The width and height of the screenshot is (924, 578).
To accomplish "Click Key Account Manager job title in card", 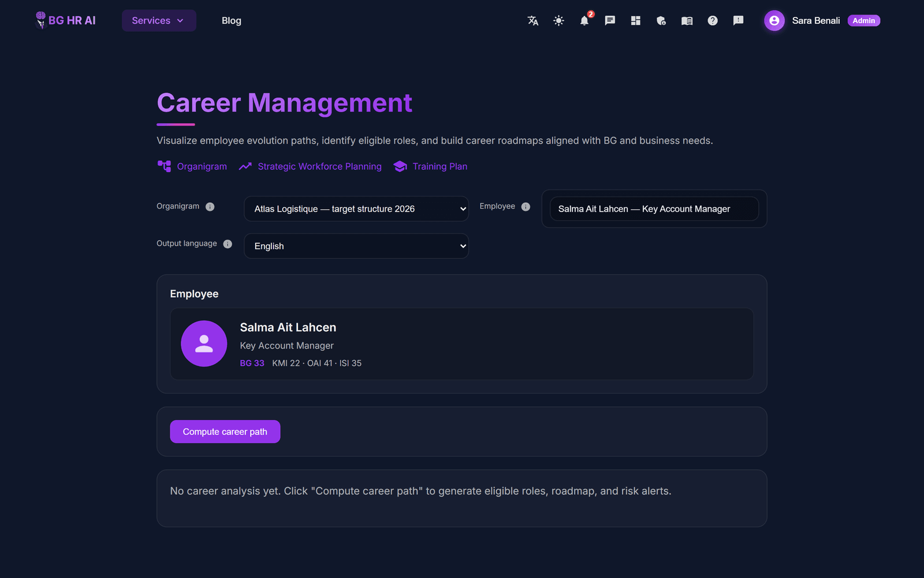I will point(287,346).
